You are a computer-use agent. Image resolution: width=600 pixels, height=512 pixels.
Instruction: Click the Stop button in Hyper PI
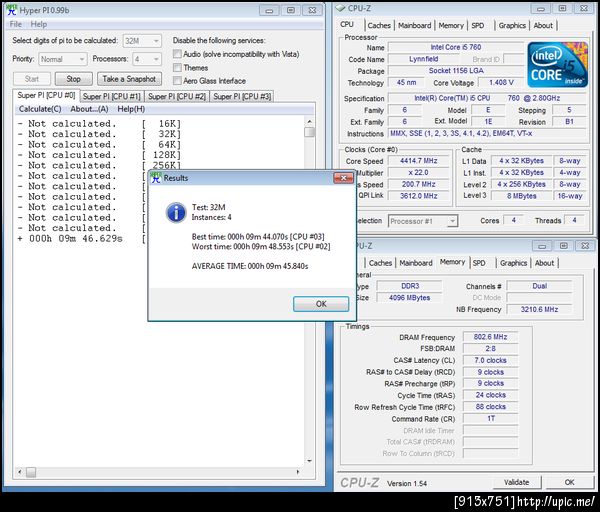coord(73,79)
